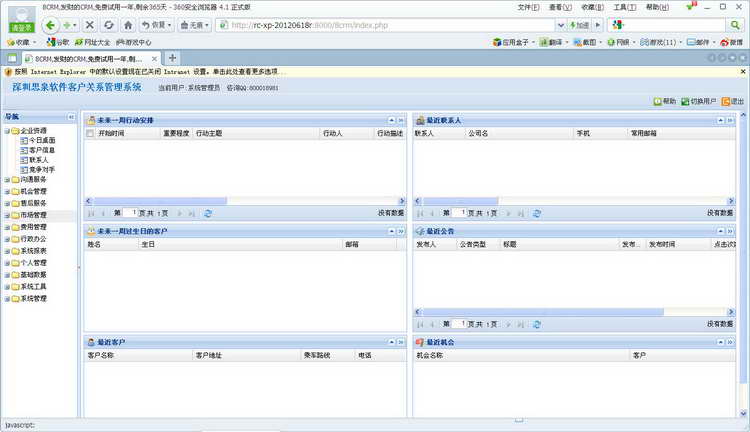Click page number field in 最近联系人 pager
750x432 pixels.
pos(459,213)
